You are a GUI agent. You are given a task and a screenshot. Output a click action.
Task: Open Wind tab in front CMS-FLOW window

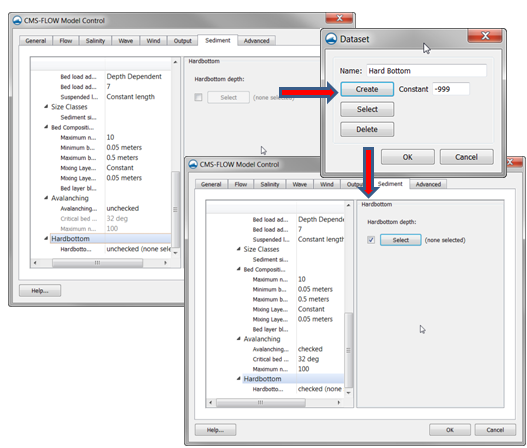coord(327,184)
